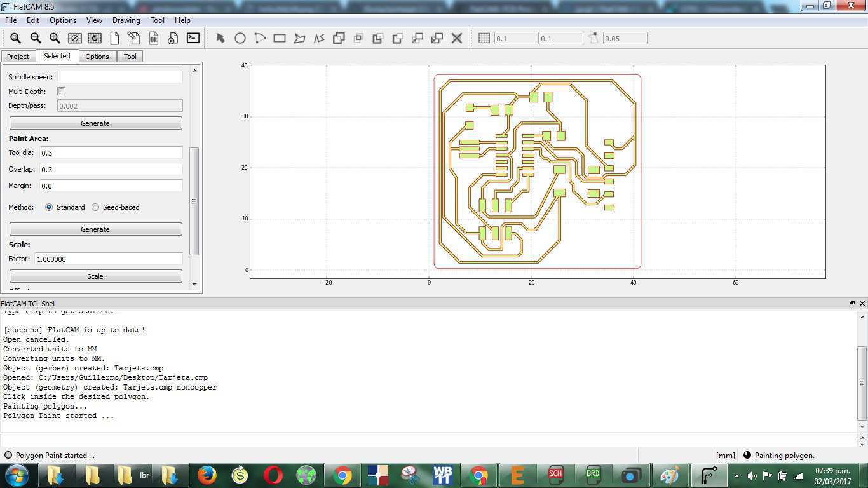Switch to the Options panel tab

pyautogui.click(x=97, y=57)
